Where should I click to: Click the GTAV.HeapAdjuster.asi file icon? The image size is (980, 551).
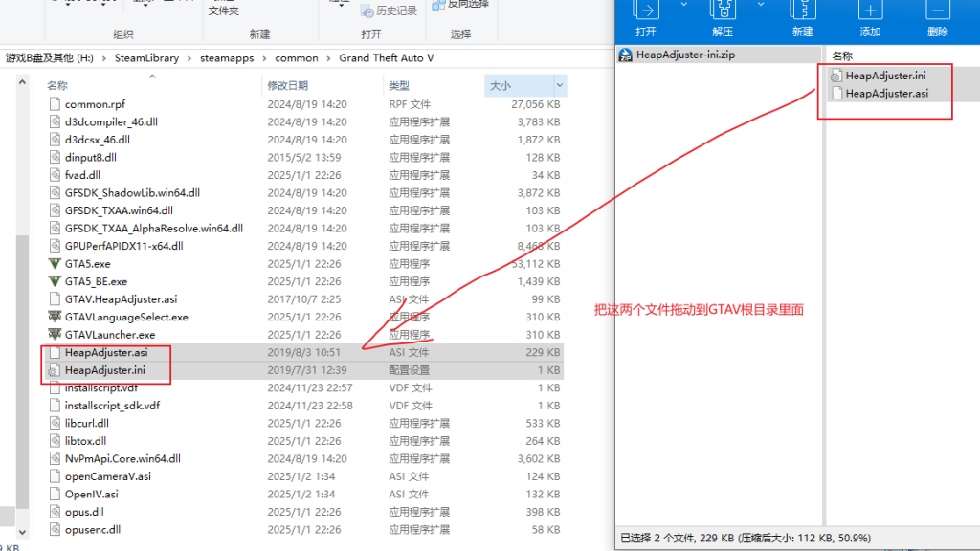(55, 299)
